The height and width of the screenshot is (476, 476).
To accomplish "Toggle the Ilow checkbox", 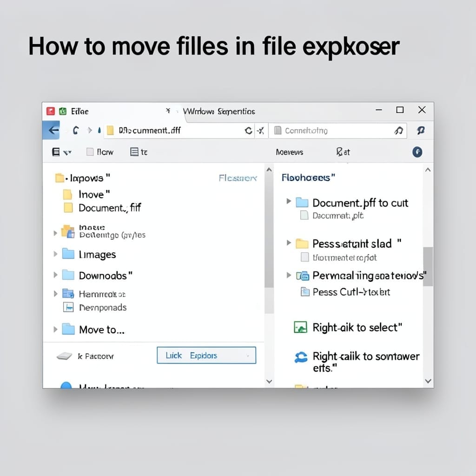I will [90, 152].
